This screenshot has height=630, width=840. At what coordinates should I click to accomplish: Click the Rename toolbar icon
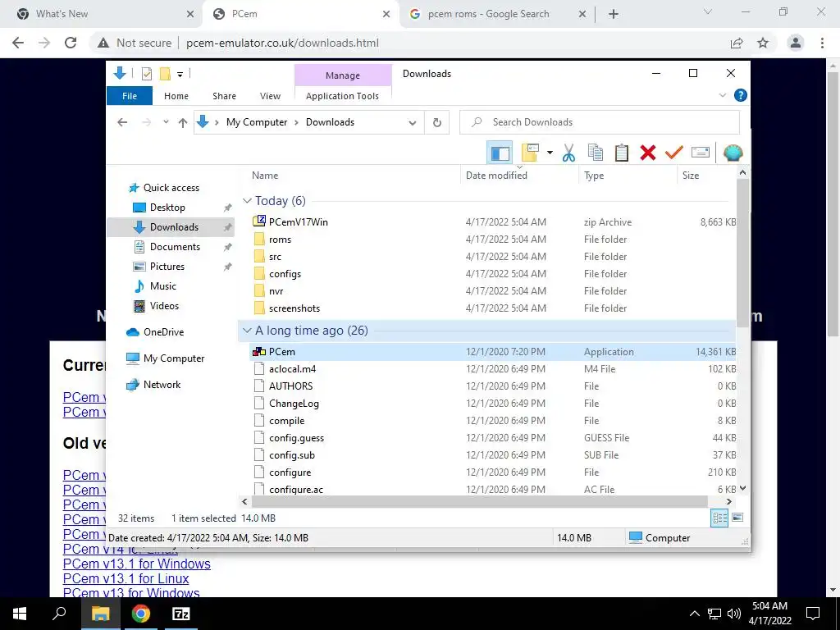coord(701,153)
